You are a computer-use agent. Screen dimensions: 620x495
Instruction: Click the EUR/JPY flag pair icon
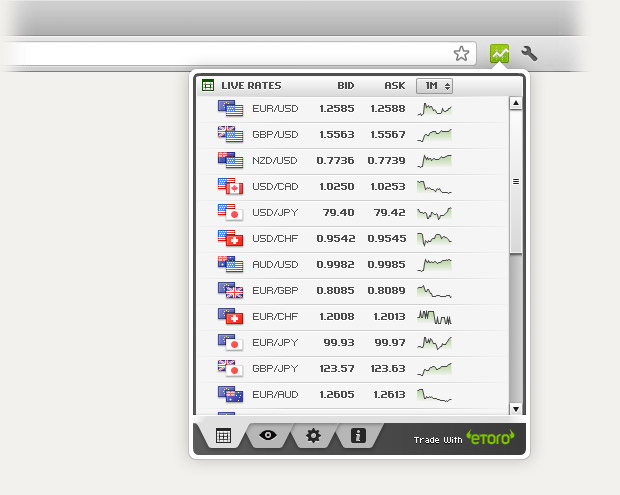(x=231, y=343)
